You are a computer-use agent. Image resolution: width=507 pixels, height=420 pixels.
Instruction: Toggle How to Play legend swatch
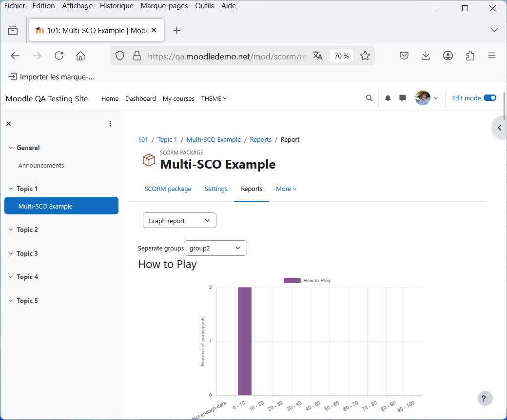click(x=292, y=281)
